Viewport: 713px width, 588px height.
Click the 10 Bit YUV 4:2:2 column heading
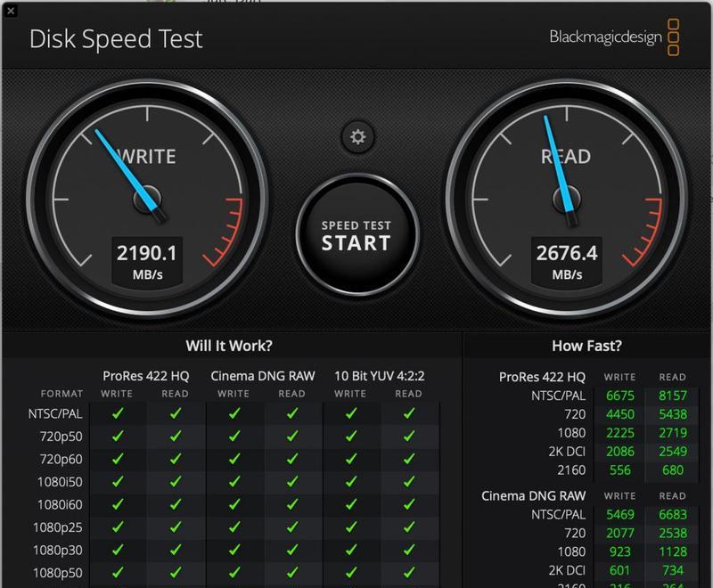[379, 375]
